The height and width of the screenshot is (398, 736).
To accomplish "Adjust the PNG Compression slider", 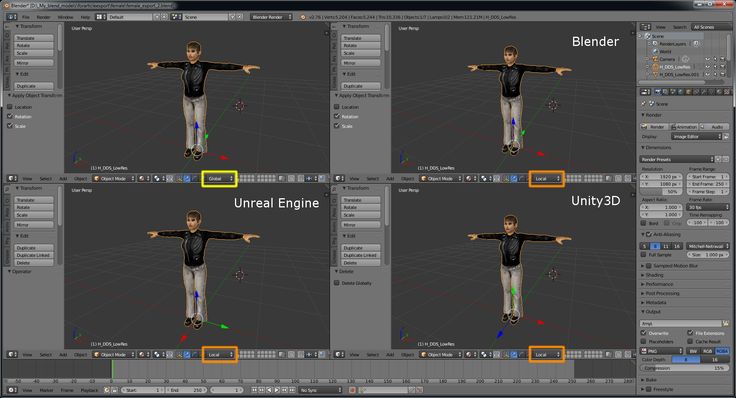I will pyautogui.click(x=683, y=368).
